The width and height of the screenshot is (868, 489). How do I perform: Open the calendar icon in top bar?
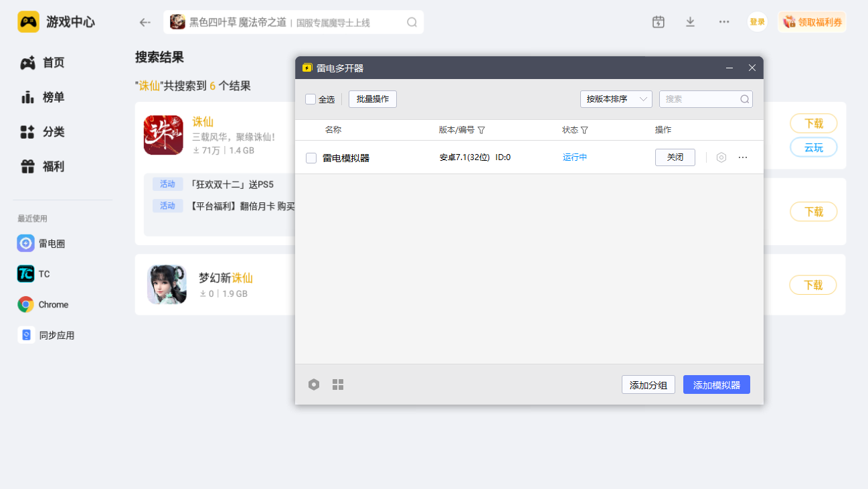coord(659,22)
